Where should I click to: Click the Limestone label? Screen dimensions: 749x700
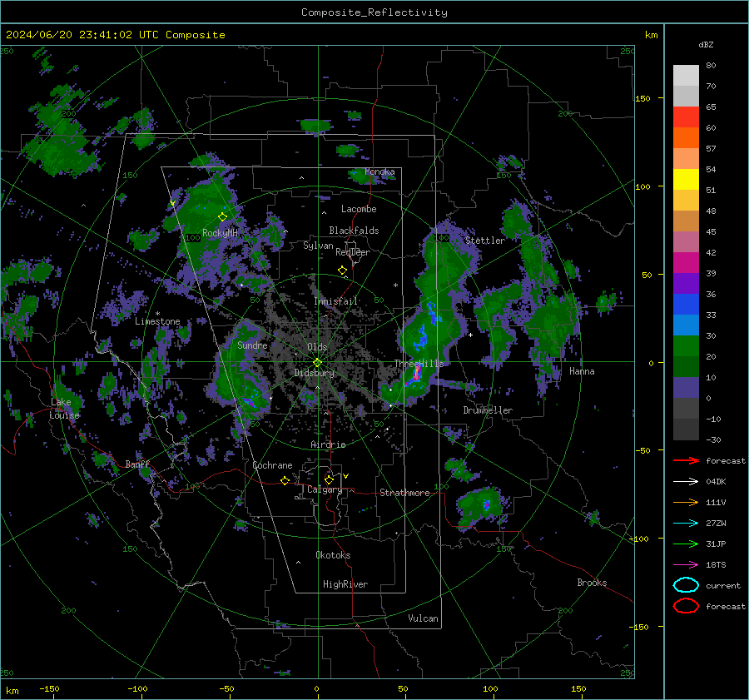click(x=157, y=321)
